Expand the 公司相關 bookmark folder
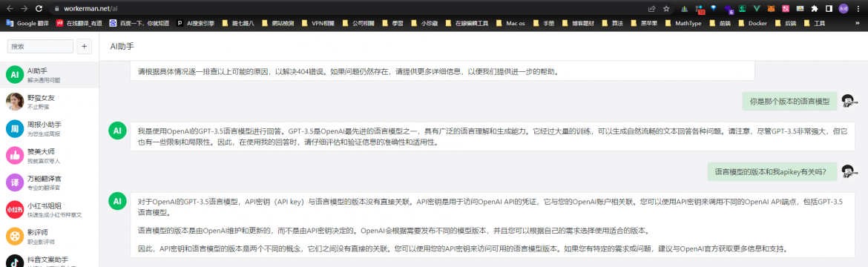 [358, 23]
